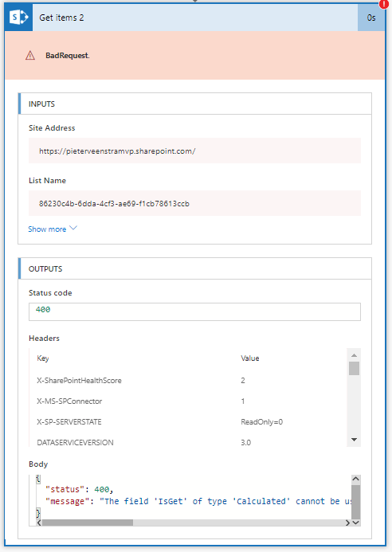This screenshot has height=552, width=392.
Task: Click body scrollbar down chevron
Action: (355, 523)
